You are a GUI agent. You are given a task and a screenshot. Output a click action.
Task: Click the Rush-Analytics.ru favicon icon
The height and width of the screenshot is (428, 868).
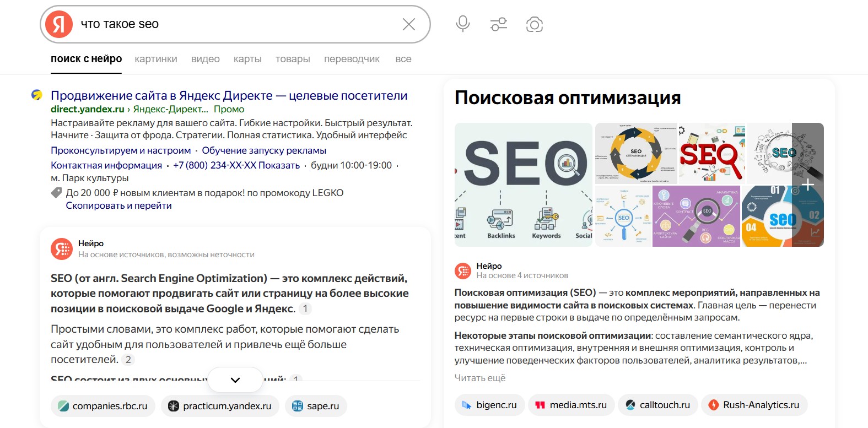(x=714, y=405)
